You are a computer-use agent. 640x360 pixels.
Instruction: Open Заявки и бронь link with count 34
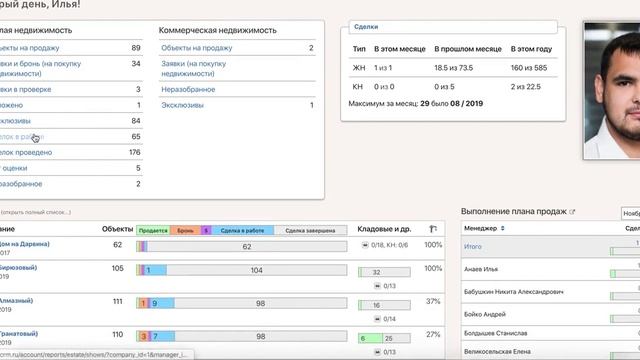tap(40, 69)
